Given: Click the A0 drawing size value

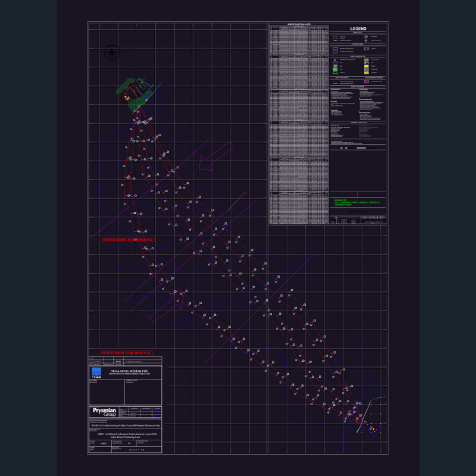Looking at the screenshot, I should pyautogui.click(x=129, y=443).
